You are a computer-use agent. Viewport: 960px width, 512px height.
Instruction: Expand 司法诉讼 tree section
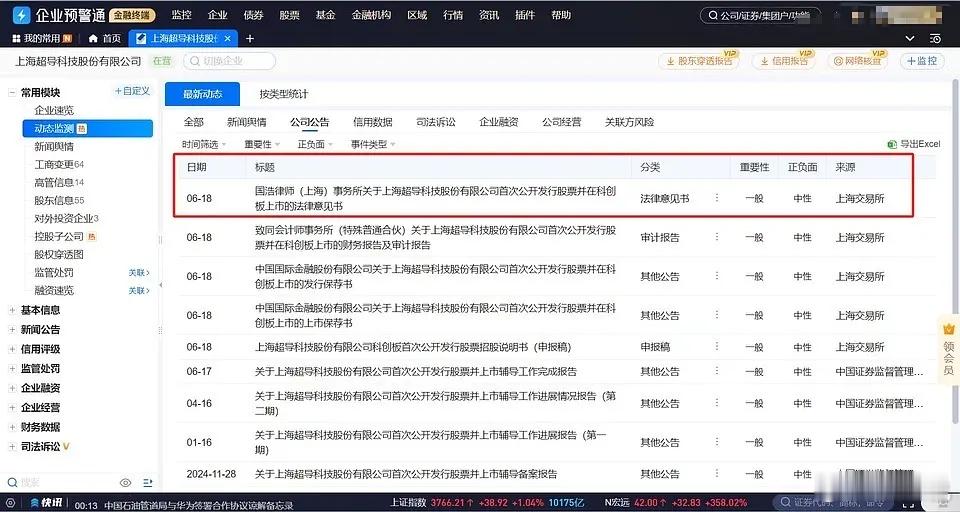click(12, 446)
